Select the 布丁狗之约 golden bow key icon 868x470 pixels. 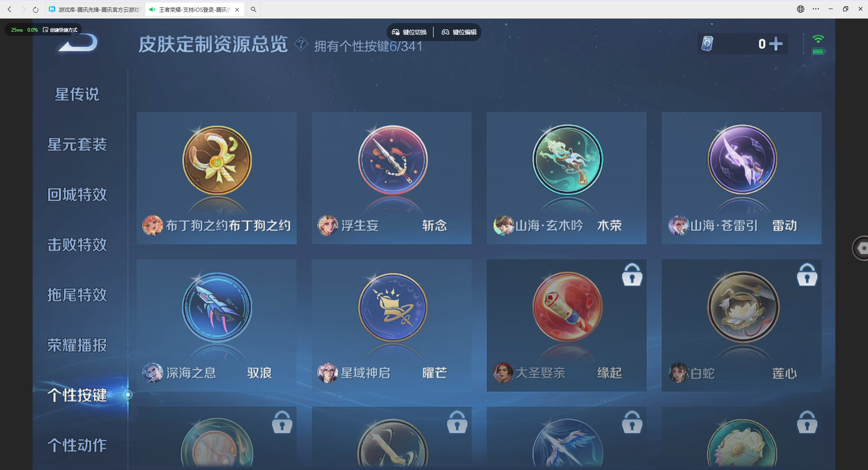[x=217, y=160]
